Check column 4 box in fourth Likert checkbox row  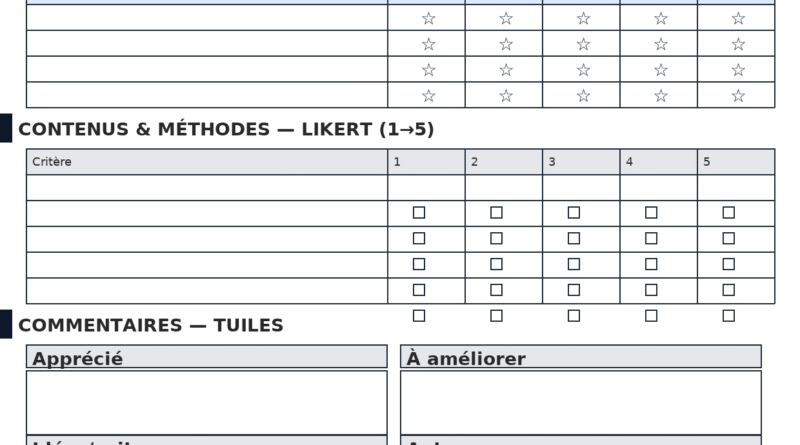pyautogui.click(x=651, y=291)
